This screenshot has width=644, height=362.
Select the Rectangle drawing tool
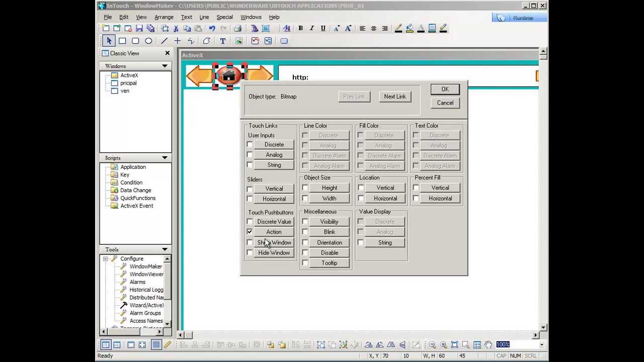122,41
